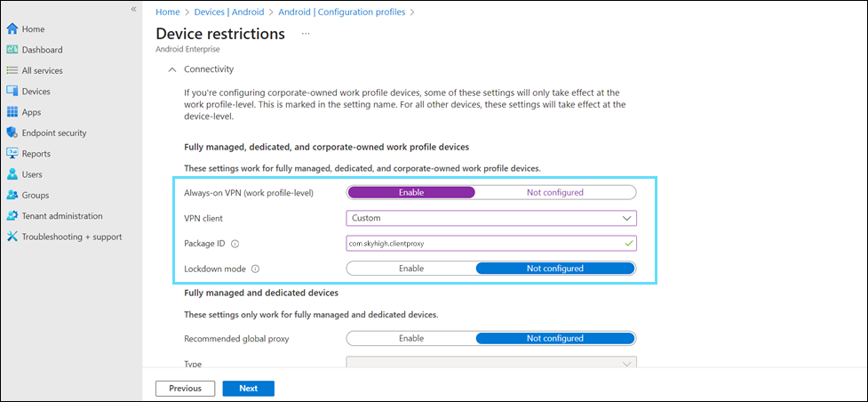Open the VPN client dropdown
The width and height of the screenshot is (868, 402).
[x=490, y=218]
